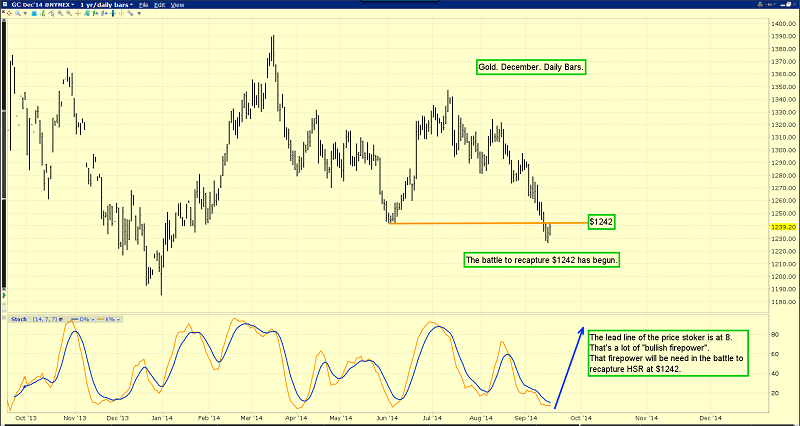Click the yellow 1239.20 current price marker
The image size is (800, 426).
[x=782, y=227]
